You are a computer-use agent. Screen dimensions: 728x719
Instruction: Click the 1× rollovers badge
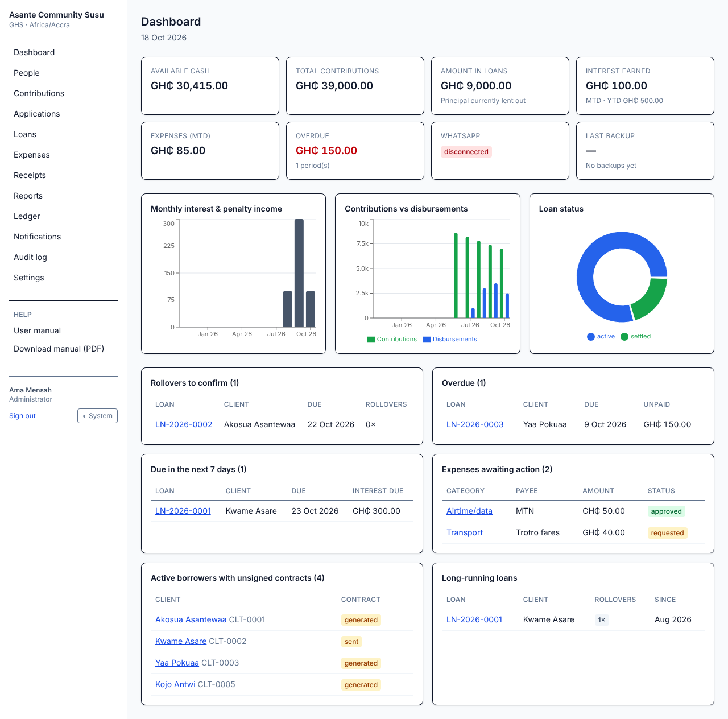[602, 620]
